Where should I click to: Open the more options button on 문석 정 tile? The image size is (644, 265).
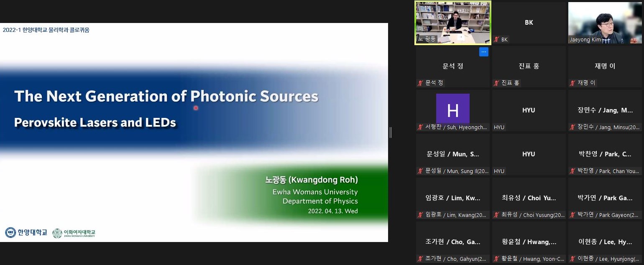coord(483,52)
